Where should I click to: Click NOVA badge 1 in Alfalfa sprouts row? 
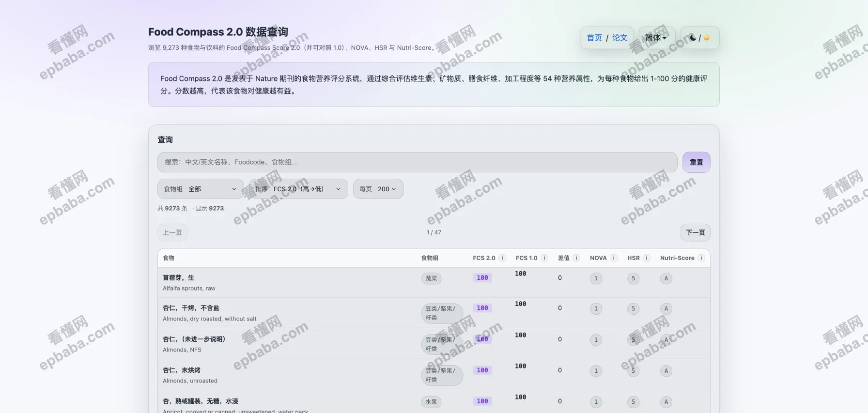(x=596, y=278)
